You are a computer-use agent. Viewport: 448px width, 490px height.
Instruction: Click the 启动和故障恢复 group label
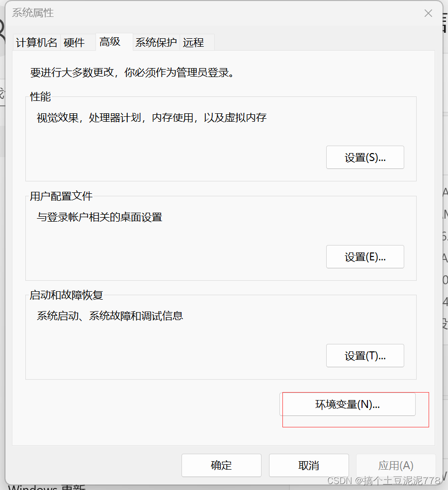pyautogui.click(x=66, y=295)
